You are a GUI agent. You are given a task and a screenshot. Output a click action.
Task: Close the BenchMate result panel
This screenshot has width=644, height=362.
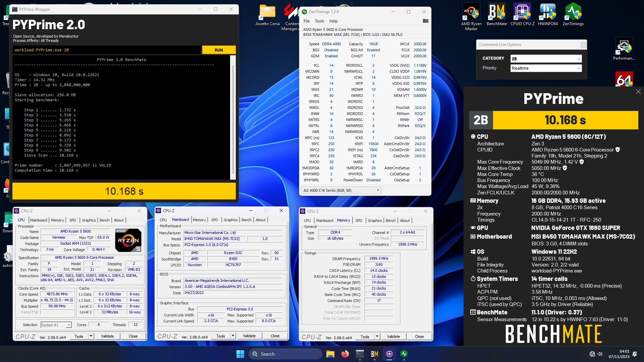638,92
